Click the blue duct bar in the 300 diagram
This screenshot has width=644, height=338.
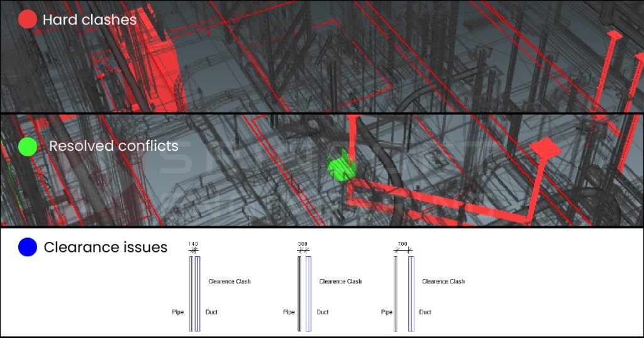click(x=308, y=293)
